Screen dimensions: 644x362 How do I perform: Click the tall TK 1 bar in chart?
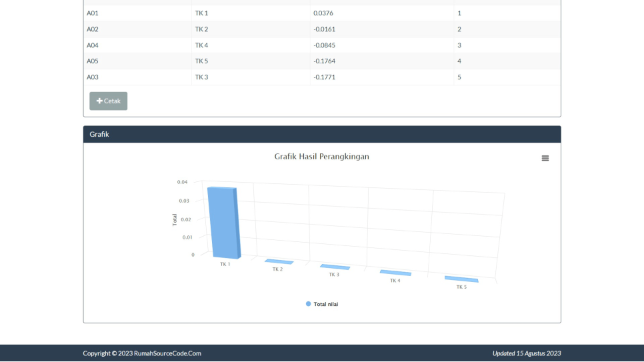pos(223,222)
